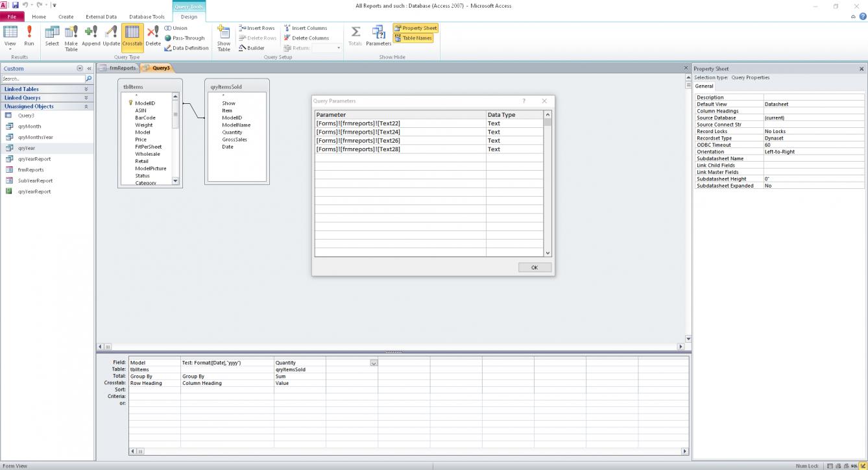Click the Totals sigma icon
Viewport: 868px width, 470px height.
pos(355,35)
